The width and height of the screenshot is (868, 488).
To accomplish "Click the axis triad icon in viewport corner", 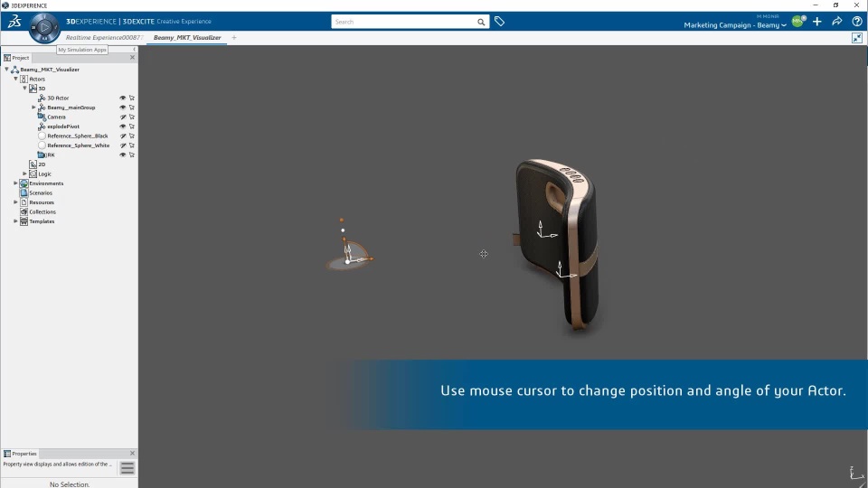I will pos(856,474).
